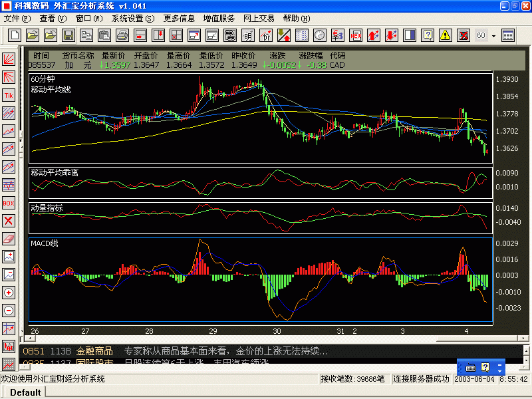The width and height of the screenshot is (532, 399).
Task: Click the dotted grid toolbar icon
Action: point(302,35)
